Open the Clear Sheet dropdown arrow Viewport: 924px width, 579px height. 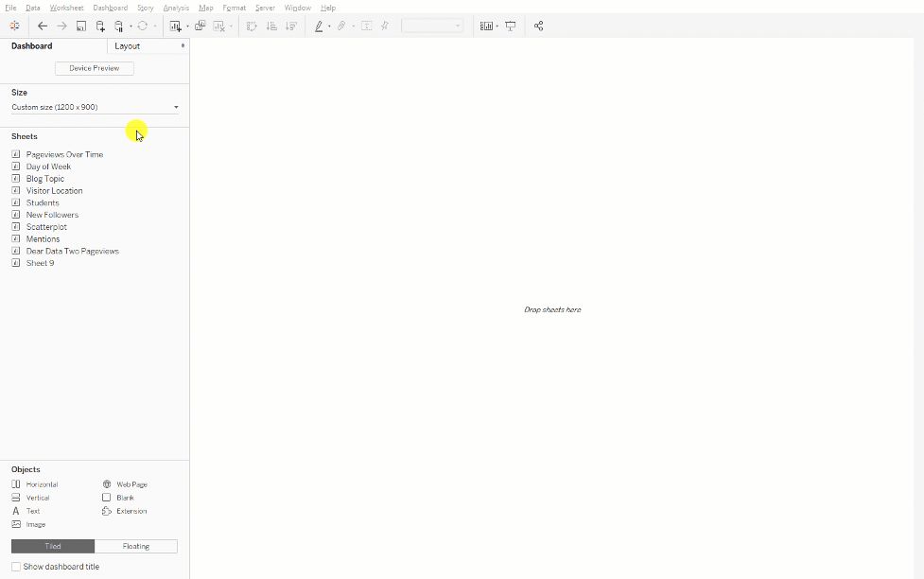(231, 26)
